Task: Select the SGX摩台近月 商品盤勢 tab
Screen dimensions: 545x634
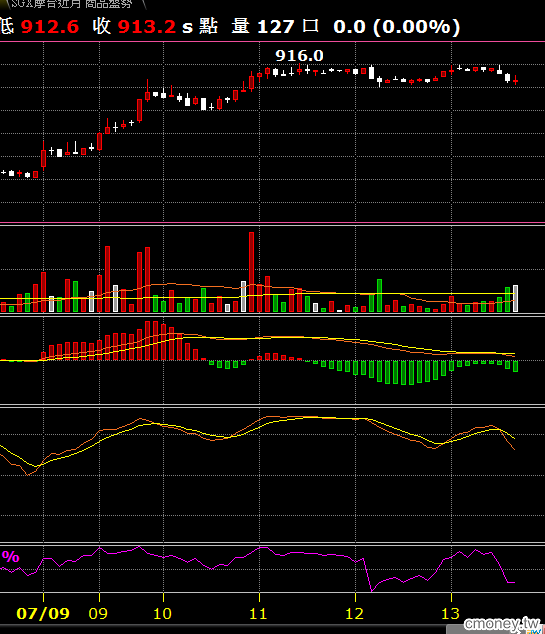Action: click(72, 4)
